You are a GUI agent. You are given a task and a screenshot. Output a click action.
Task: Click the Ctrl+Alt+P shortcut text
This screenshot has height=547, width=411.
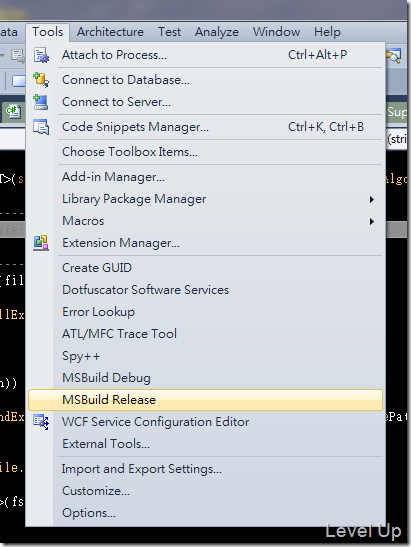(317, 55)
